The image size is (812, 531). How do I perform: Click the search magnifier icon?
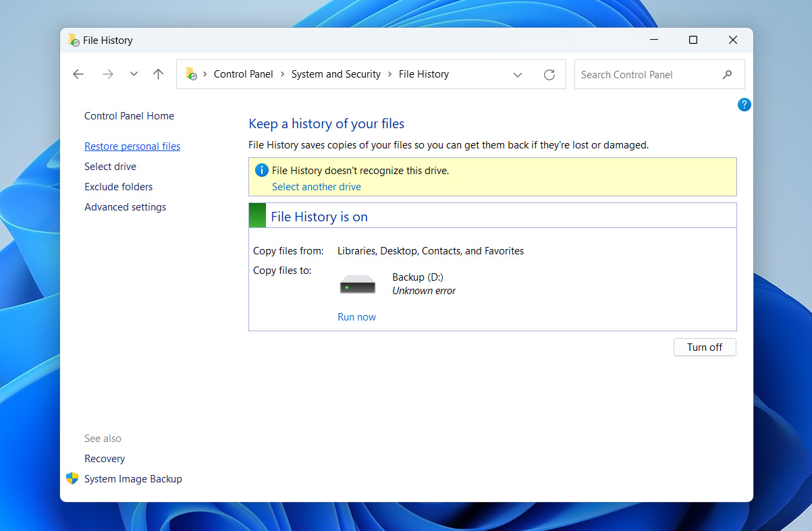(727, 75)
